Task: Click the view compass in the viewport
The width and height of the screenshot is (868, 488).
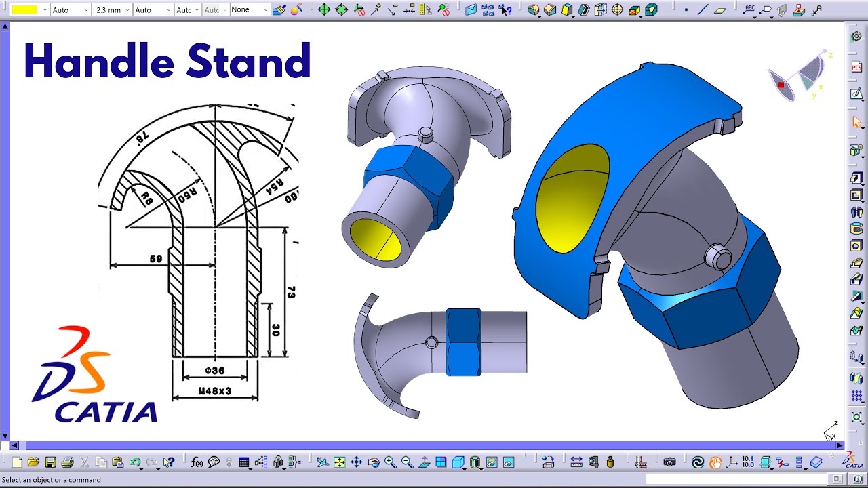Action: pyautogui.click(x=801, y=77)
